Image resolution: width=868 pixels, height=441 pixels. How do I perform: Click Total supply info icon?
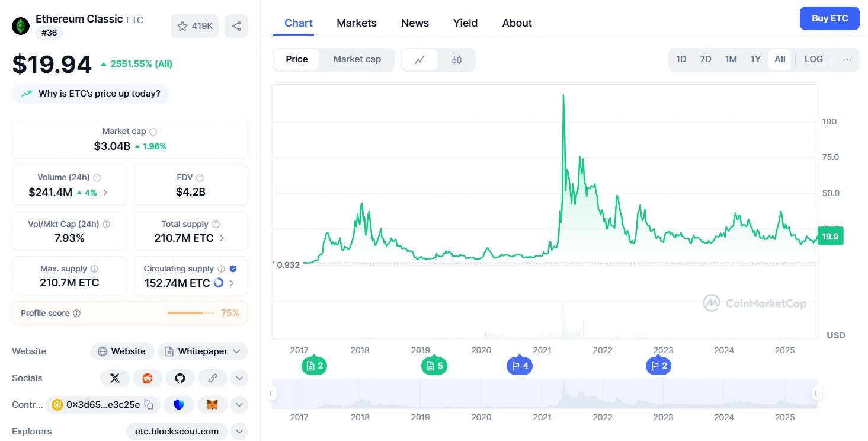pyautogui.click(x=216, y=225)
